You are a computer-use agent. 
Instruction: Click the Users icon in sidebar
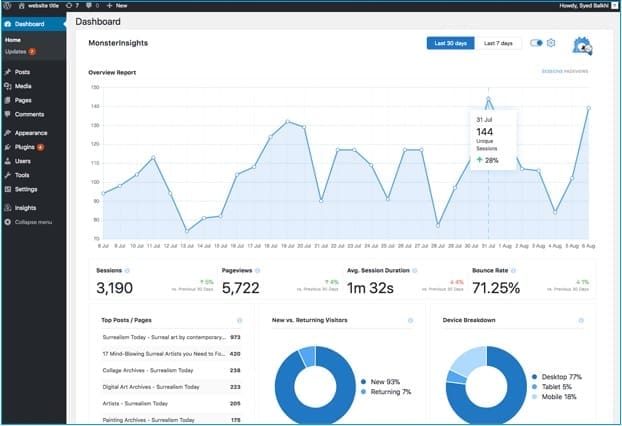(x=8, y=161)
